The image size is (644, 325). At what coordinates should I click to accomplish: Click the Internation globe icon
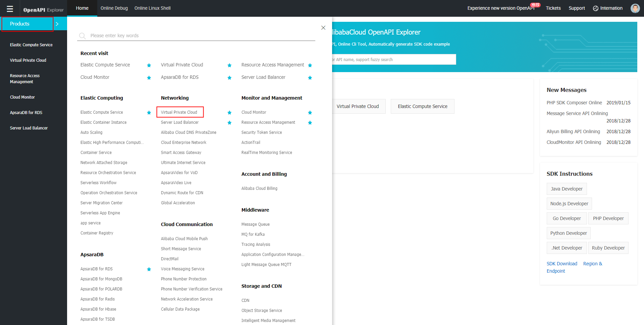coord(596,8)
